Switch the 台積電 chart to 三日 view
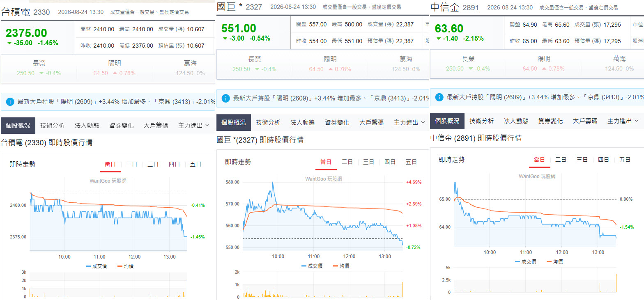Screen dimensions: 644x300 coord(153,164)
